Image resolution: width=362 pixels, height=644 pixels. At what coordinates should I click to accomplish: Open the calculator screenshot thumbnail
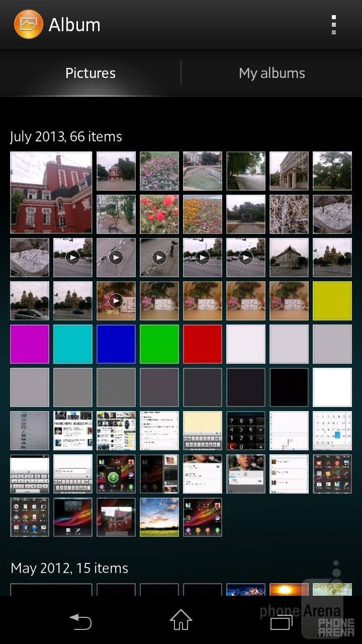coord(246,431)
